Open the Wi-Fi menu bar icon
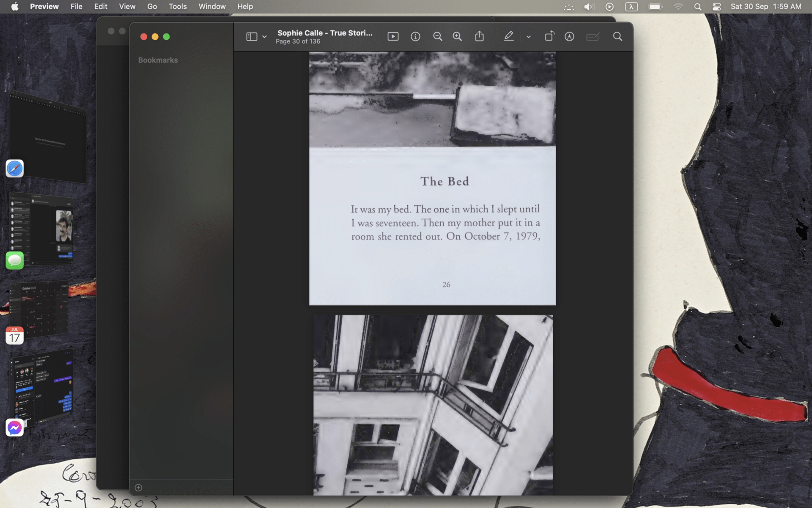812x508 pixels. pos(678,7)
